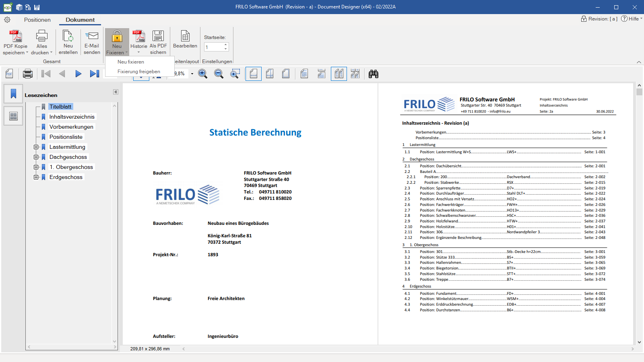Decrease Startseite with down stepper

[226, 49]
